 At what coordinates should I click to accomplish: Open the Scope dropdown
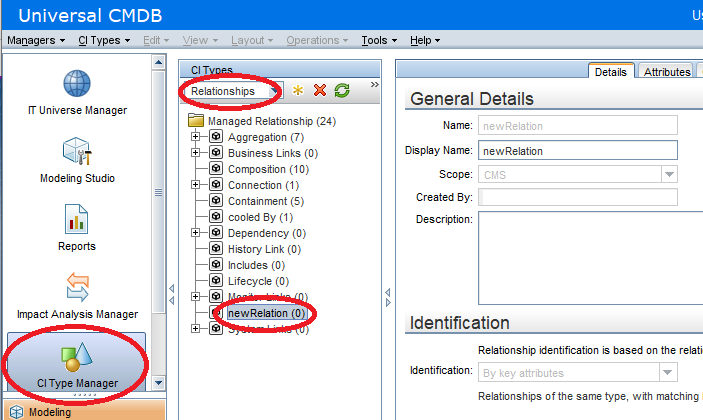[669, 174]
